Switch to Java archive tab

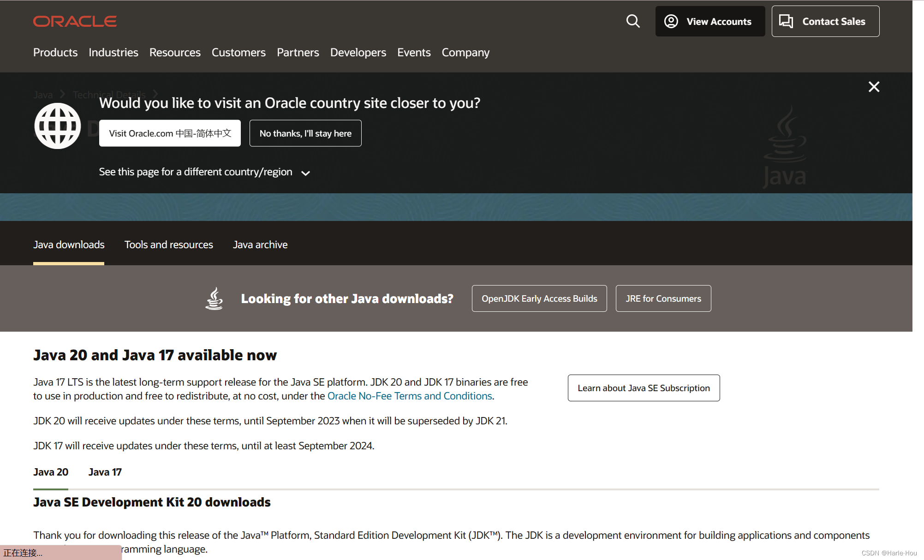click(260, 244)
